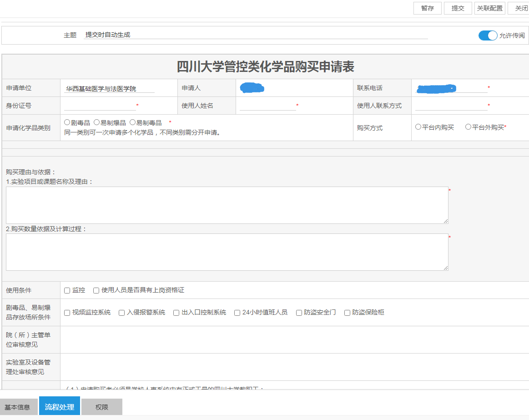
Task: Click the 实验室及设备管理处审核意见 label
Action: pos(28,367)
